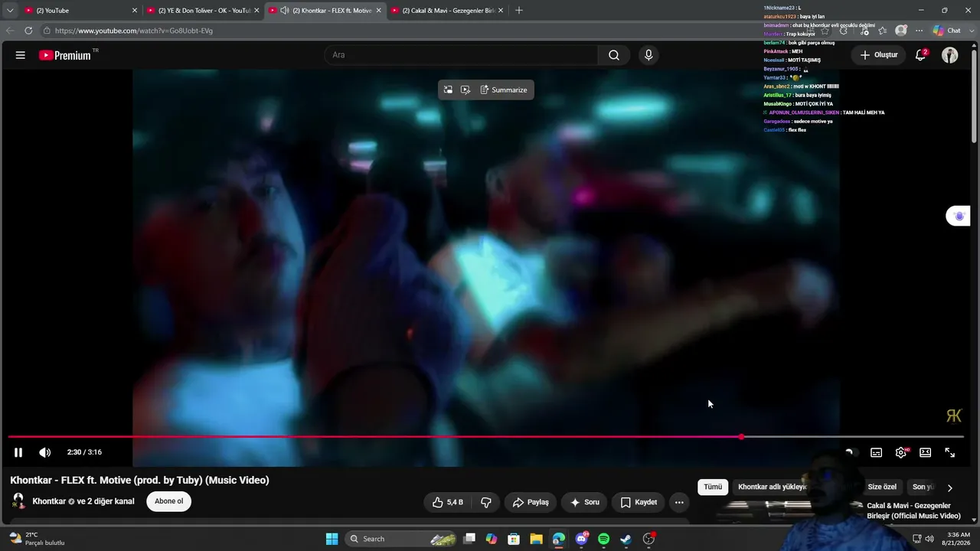This screenshot has width=980, height=551.
Task: Close the YE & Don Toliver tab
Action: click(256, 11)
